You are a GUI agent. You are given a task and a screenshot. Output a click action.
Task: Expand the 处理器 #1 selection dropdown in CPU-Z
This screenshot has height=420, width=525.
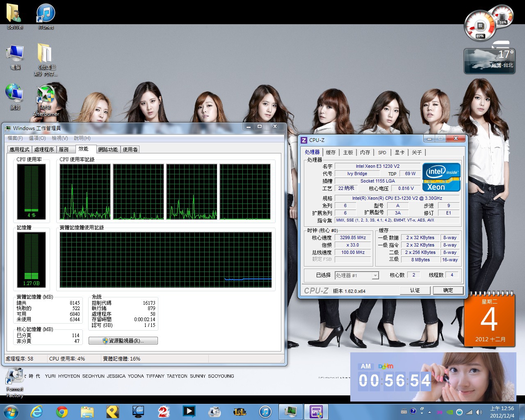point(375,276)
